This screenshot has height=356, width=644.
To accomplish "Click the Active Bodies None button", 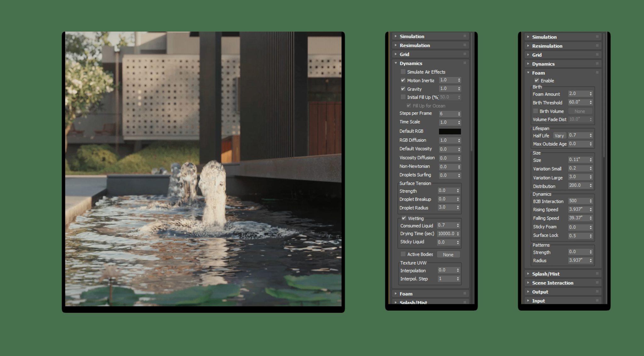I will click(x=448, y=255).
